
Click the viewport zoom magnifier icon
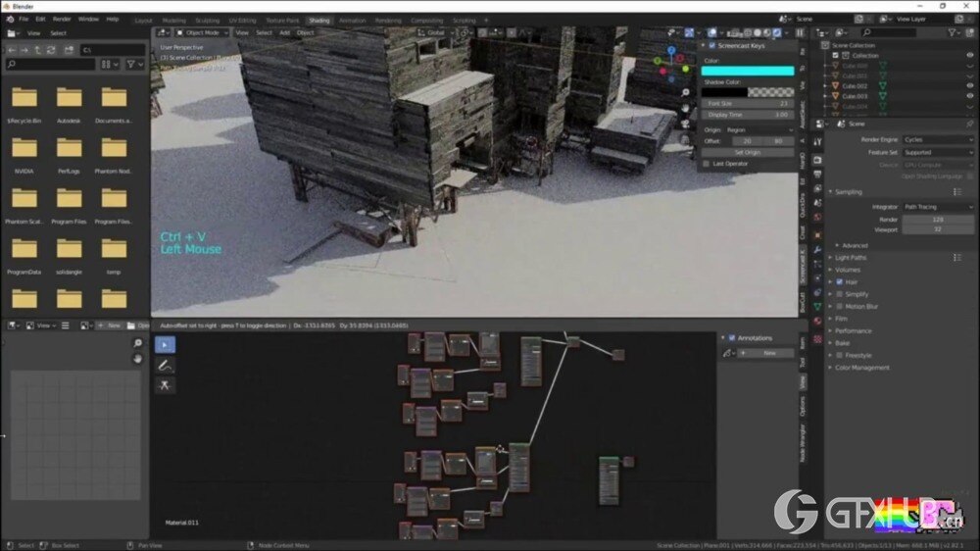tap(685, 92)
